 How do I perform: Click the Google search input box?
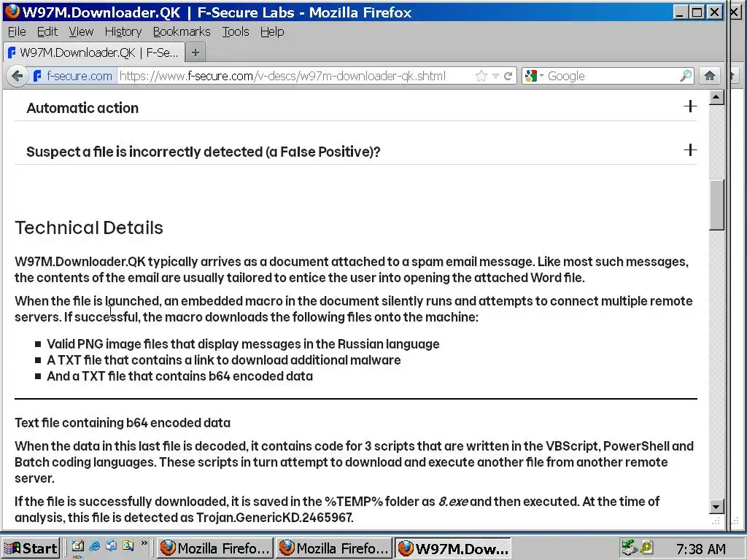click(x=612, y=76)
